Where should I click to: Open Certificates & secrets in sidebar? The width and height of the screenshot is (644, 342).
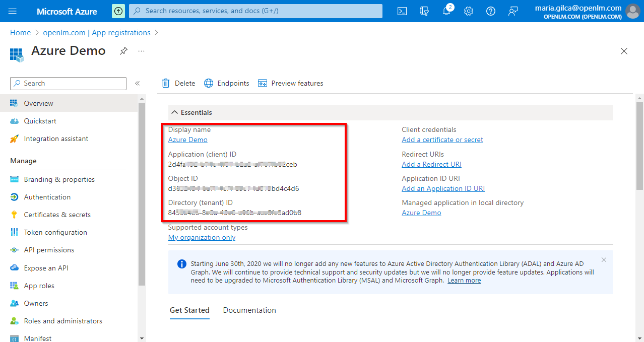57,215
